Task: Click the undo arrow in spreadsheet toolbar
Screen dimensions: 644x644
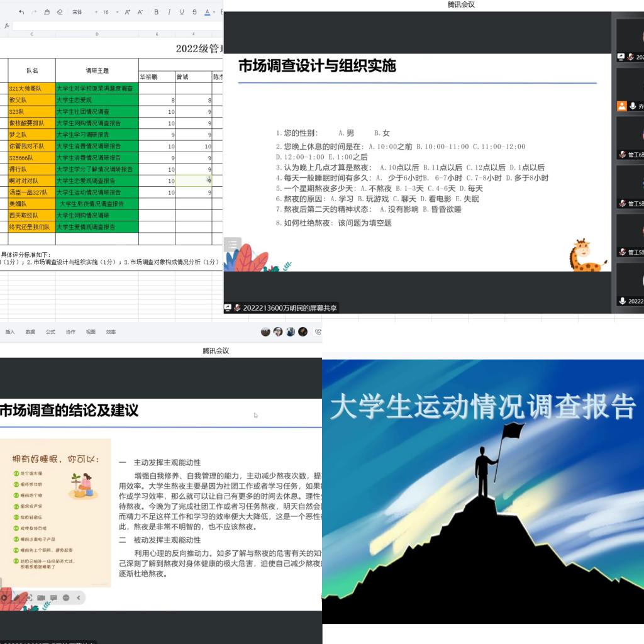Action: click(x=21, y=12)
